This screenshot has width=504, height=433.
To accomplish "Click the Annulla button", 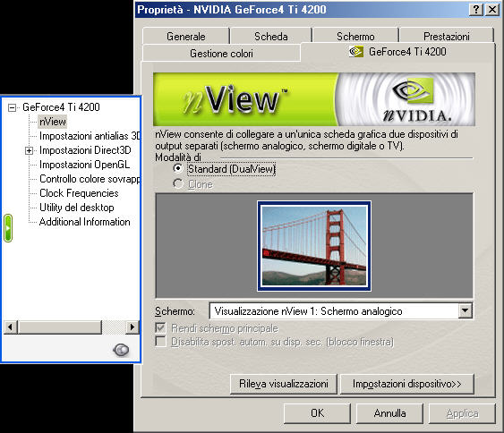I will coord(389,413).
